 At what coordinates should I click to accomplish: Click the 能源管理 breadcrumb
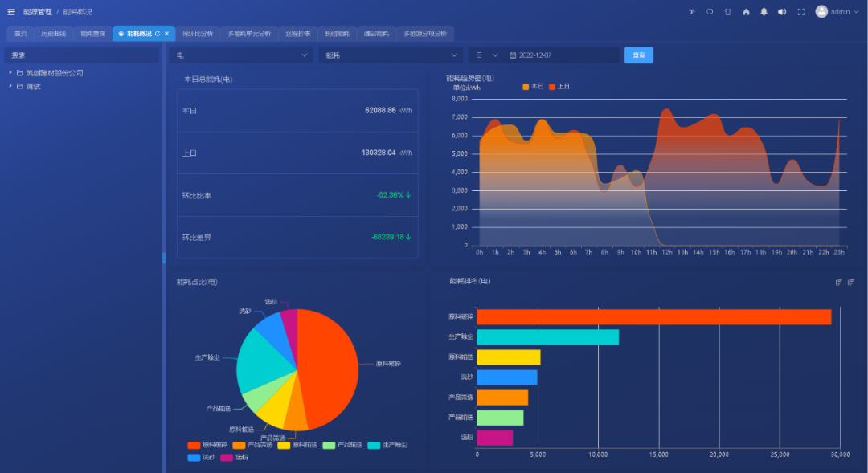coord(38,11)
